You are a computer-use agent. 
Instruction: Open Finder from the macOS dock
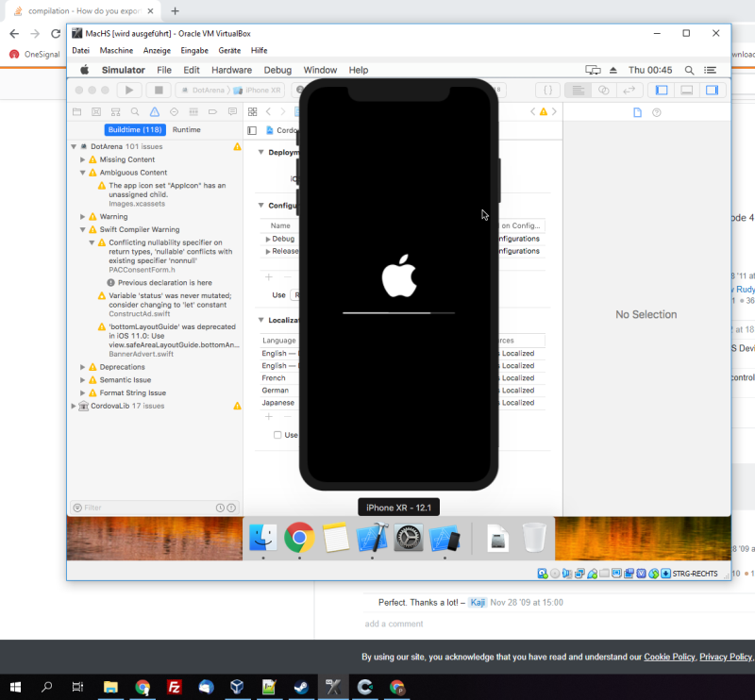[263, 538]
